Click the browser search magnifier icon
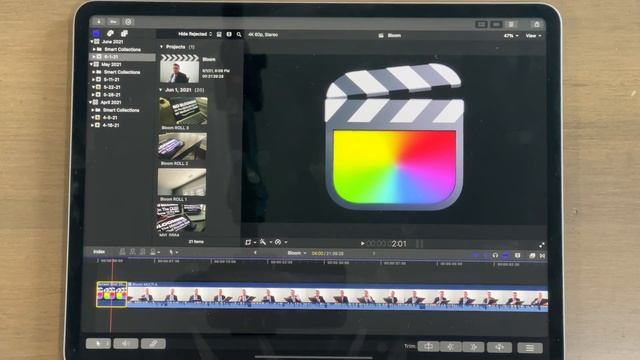 pos(239,35)
